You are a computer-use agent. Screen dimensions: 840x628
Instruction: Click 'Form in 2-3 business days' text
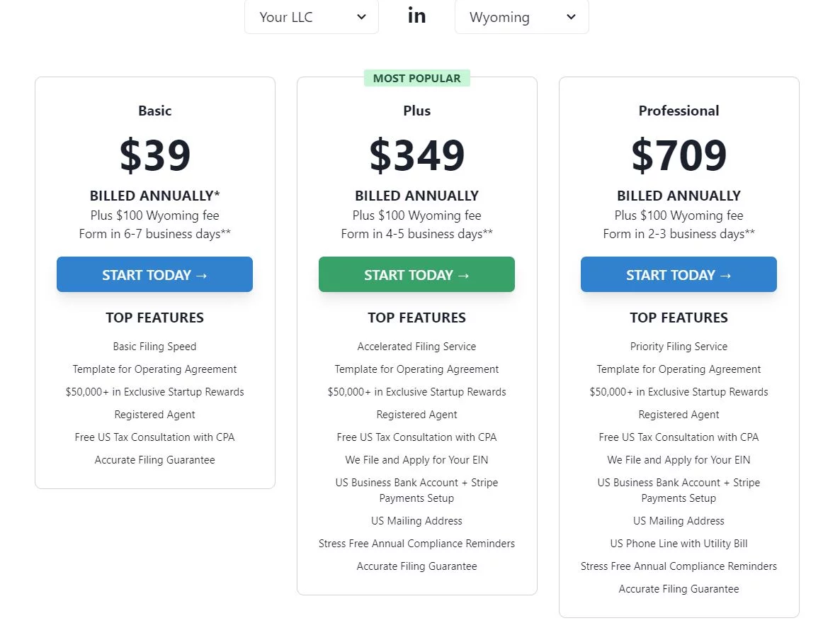point(679,234)
